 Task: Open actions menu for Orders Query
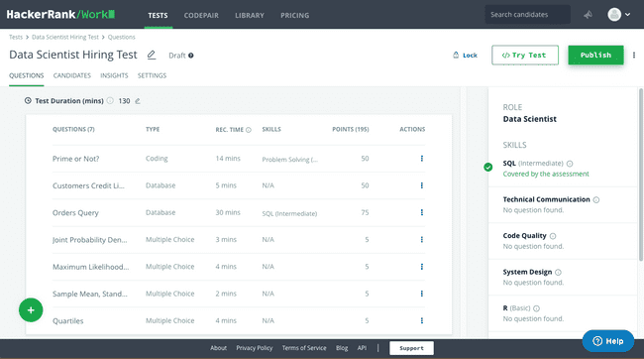(x=422, y=212)
